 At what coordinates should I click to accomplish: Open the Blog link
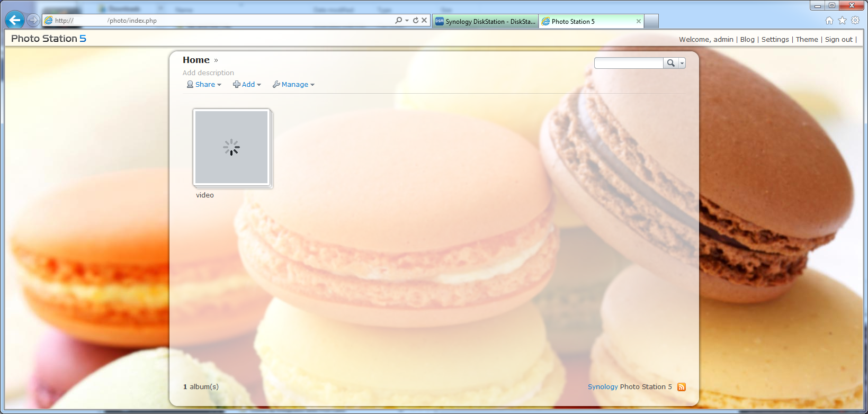coord(747,40)
